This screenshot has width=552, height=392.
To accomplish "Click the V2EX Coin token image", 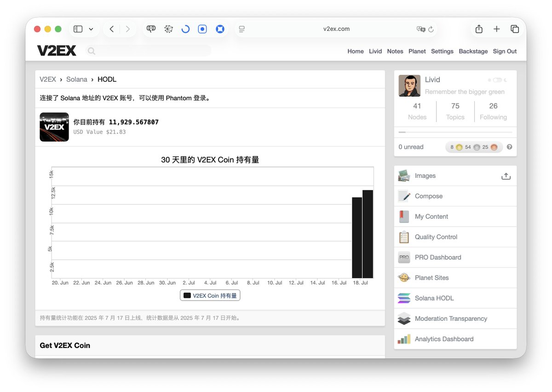I will click(54, 127).
